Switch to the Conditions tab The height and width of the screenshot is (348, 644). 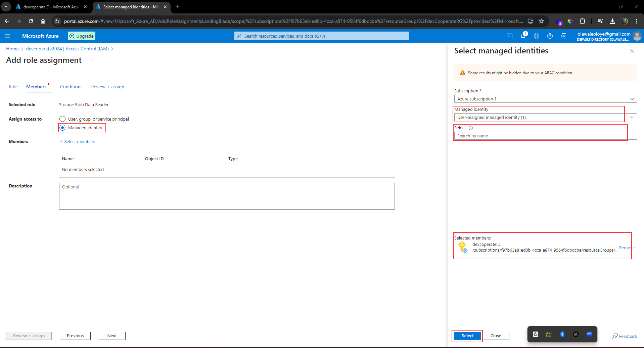71,87
